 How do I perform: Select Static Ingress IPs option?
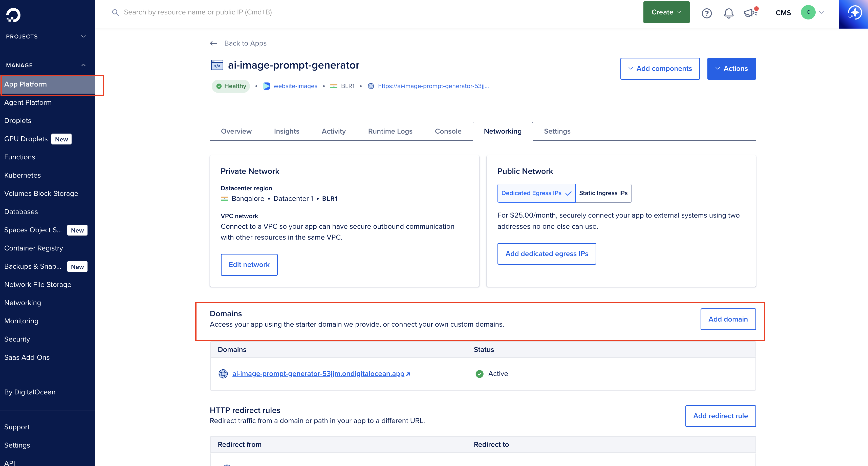point(603,193)
